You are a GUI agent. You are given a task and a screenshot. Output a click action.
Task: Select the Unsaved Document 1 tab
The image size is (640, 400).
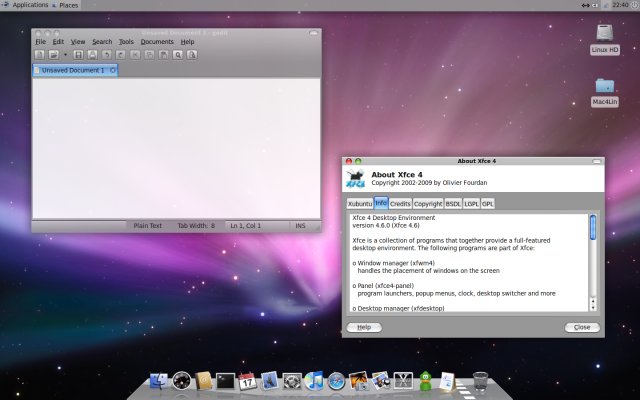(x=73, y=70)
